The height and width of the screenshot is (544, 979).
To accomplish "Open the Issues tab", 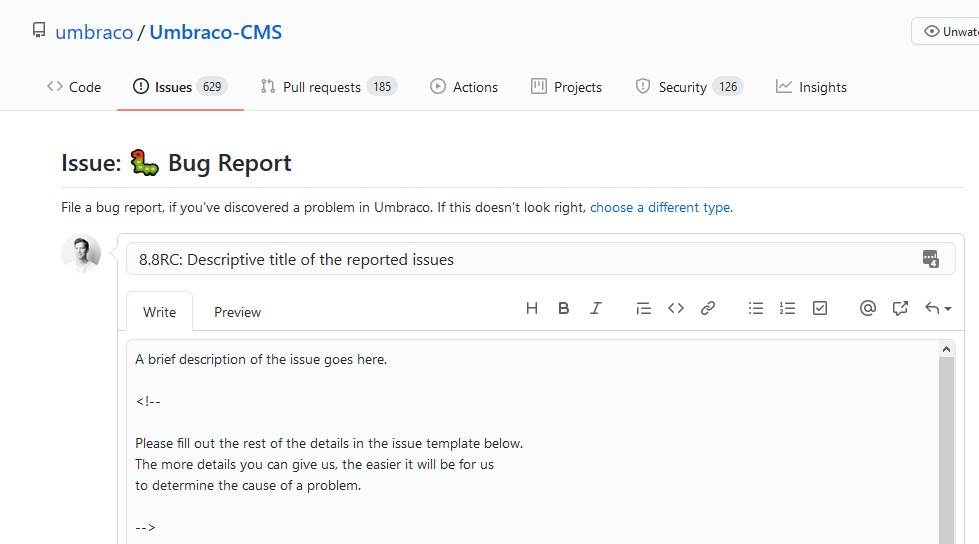I will point(180,87).
